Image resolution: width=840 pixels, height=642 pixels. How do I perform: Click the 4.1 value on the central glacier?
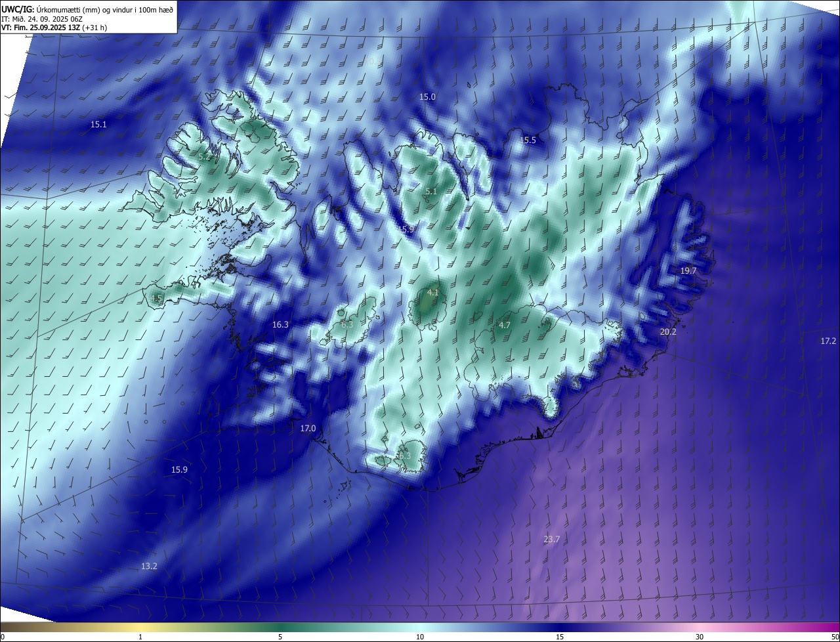[x=433, y=292]
